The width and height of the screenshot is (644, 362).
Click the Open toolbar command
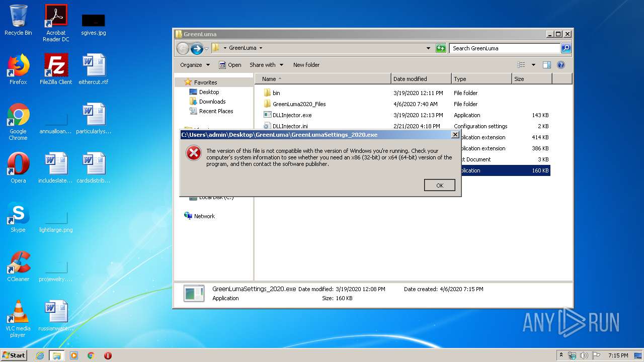tap(230, 65)
